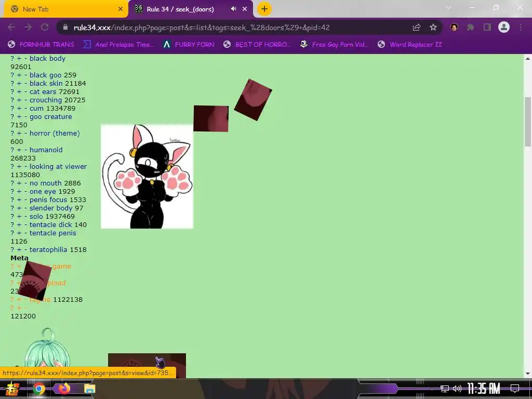Open the black cat character post thumbnail
The height and width of the screenshot is (399, 532).
click(x=147, y=177)
